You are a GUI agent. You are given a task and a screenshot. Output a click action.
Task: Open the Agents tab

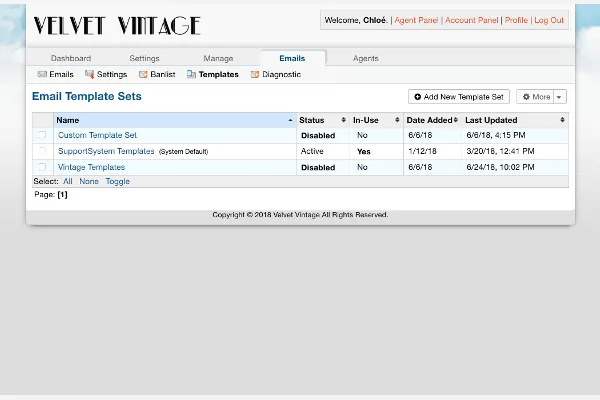[365, 58]
